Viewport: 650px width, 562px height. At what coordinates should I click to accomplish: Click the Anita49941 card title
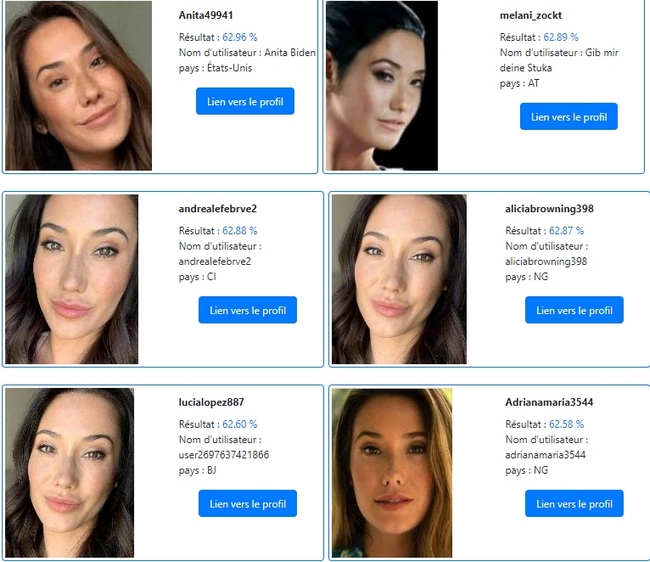(x=206, y=15)
